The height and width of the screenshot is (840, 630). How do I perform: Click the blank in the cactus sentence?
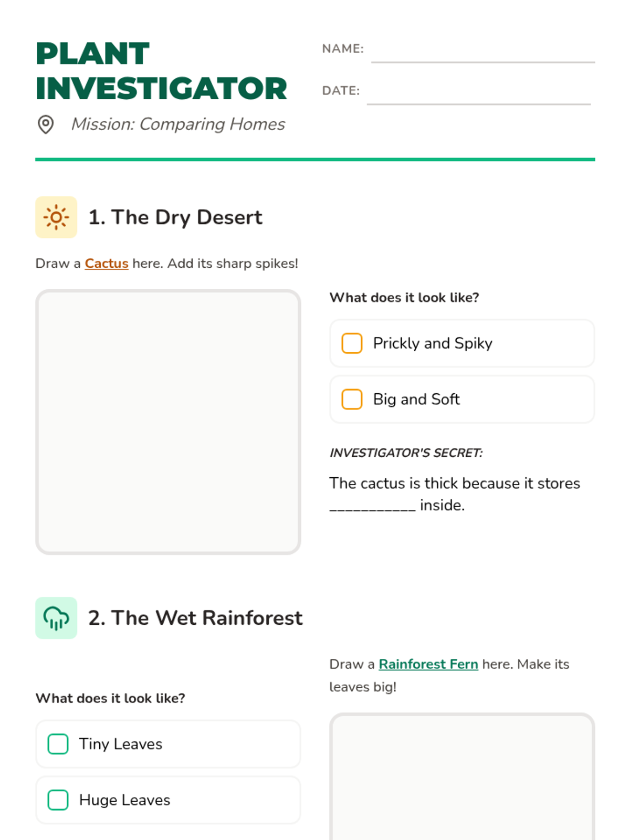point(372,506)
